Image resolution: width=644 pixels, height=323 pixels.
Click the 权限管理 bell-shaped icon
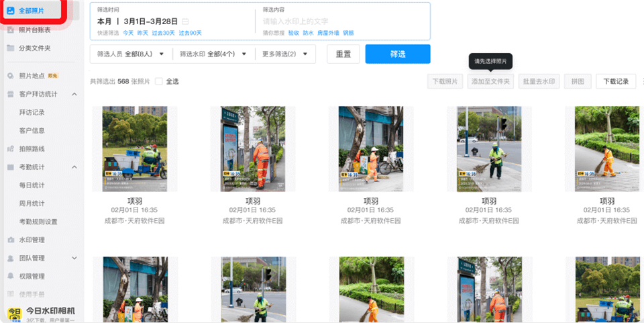pyautogui.click(x=11, y=276)
